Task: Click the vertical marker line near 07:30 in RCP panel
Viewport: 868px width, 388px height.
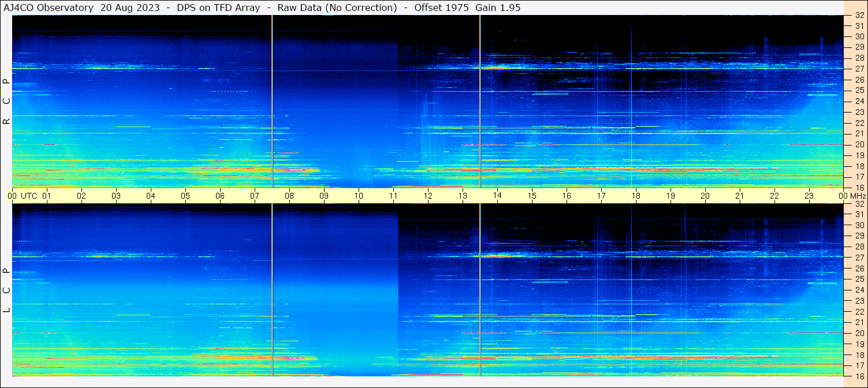Action: [x=272, y=102]
